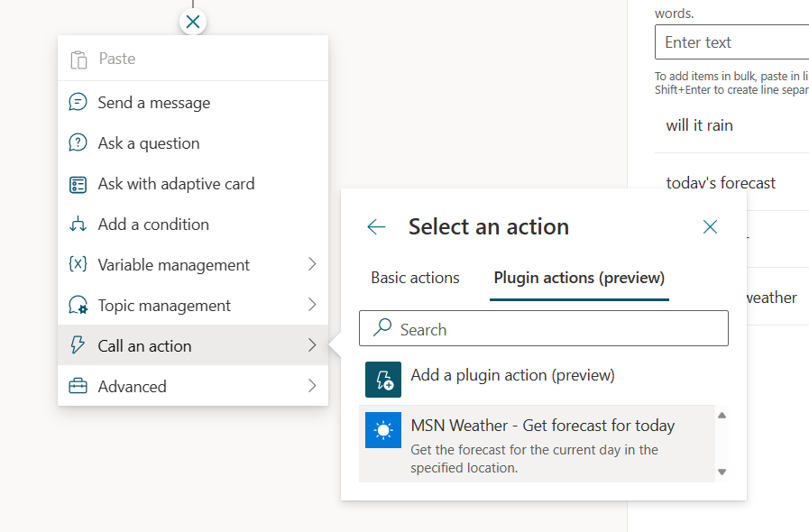Choose Ask with adaptive card

click(193, 184)
